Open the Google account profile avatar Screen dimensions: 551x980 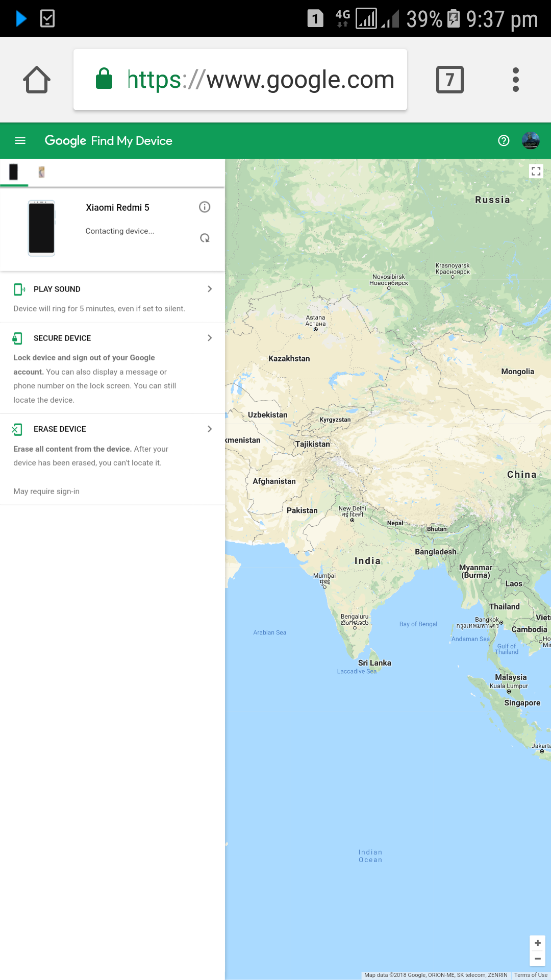531,140
